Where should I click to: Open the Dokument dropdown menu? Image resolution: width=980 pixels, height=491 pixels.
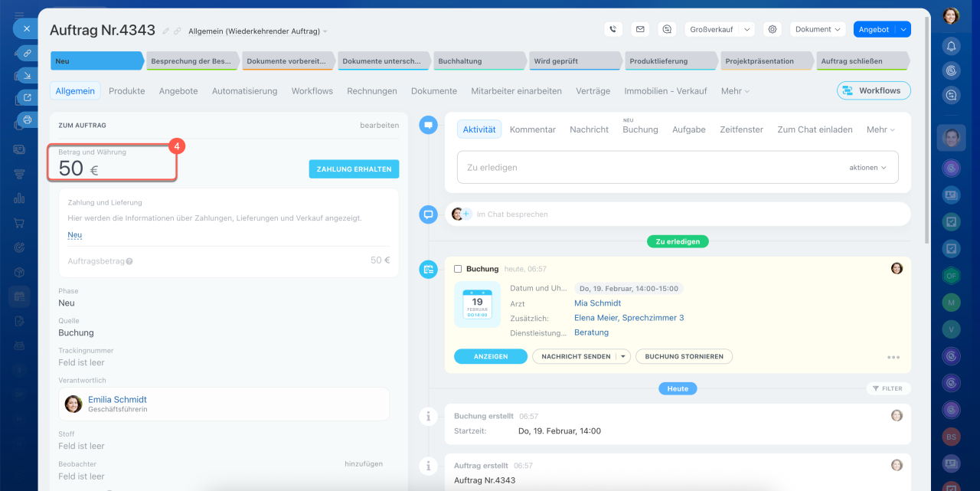pyautogui.click(x=817, y=29)
